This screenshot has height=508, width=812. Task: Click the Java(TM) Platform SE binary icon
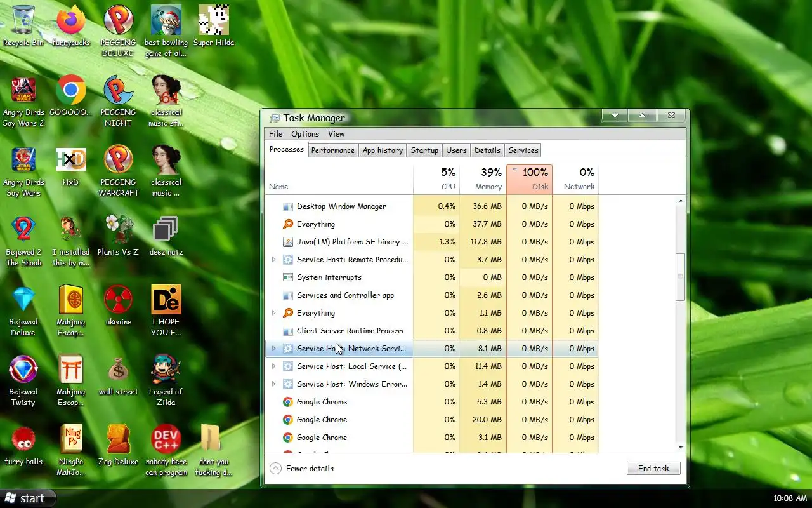287,242
